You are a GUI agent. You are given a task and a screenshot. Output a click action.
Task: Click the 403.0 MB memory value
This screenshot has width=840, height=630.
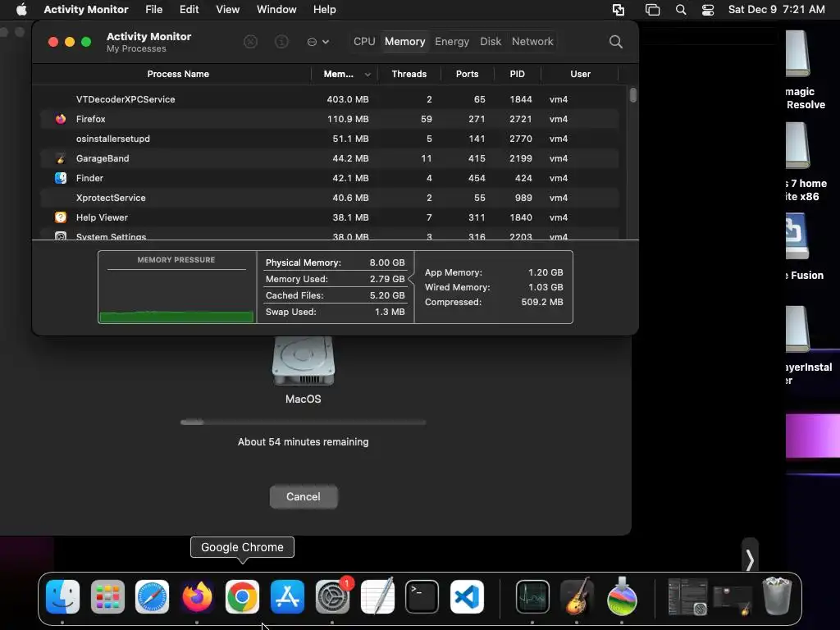348,99
